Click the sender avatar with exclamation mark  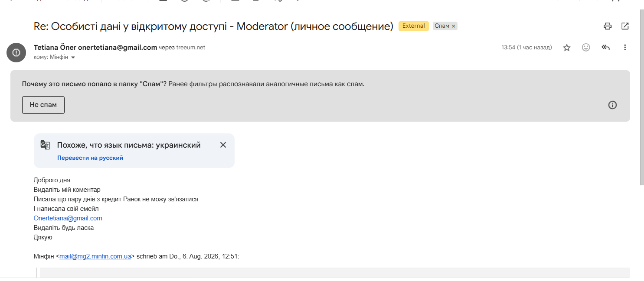pyautogui.click(x=16, y=53)
